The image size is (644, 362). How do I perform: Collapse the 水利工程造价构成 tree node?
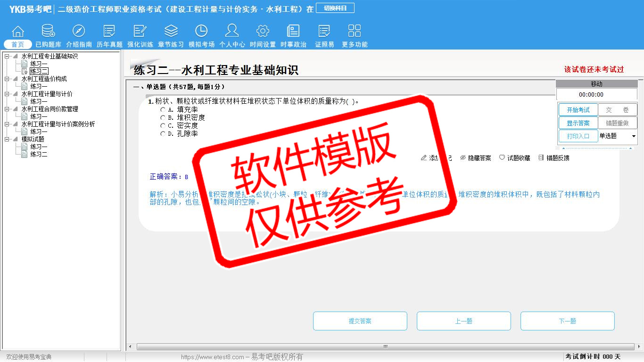coord(7,79)
